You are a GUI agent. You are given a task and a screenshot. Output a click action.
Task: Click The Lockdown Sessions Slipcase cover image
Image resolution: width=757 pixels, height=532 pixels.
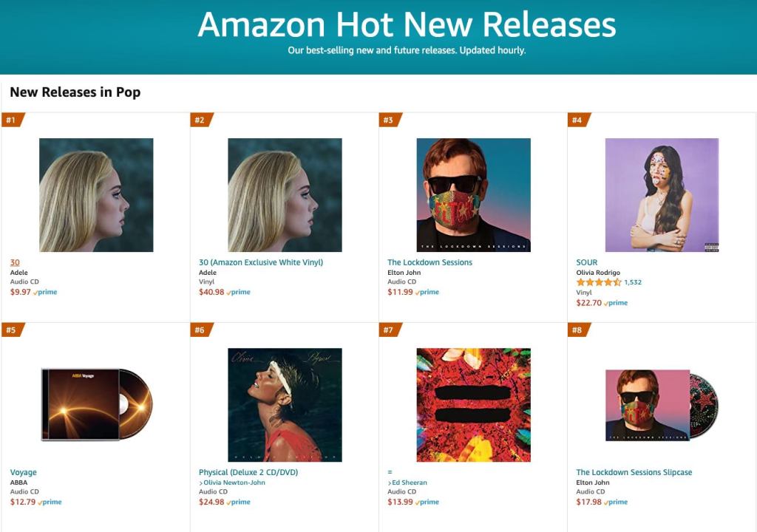pos(662,405)
